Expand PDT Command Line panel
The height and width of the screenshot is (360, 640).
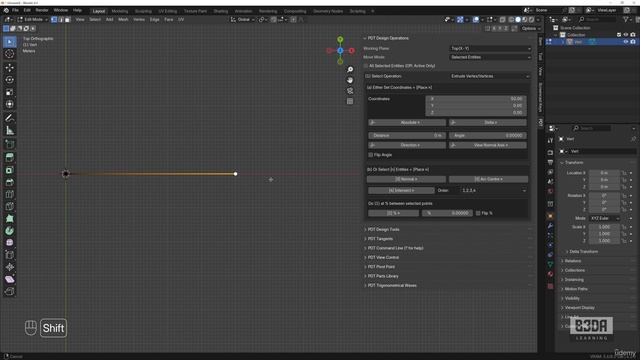pos(395,248)
